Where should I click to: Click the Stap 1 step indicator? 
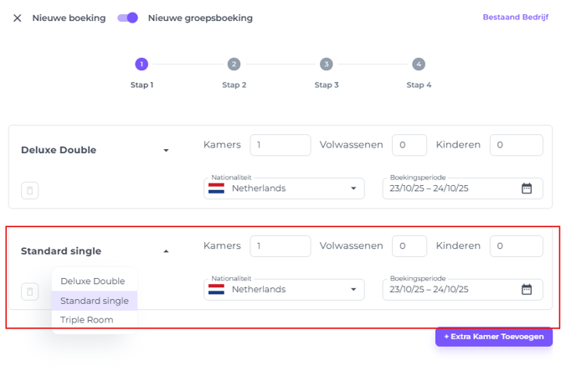click(142, 64)
